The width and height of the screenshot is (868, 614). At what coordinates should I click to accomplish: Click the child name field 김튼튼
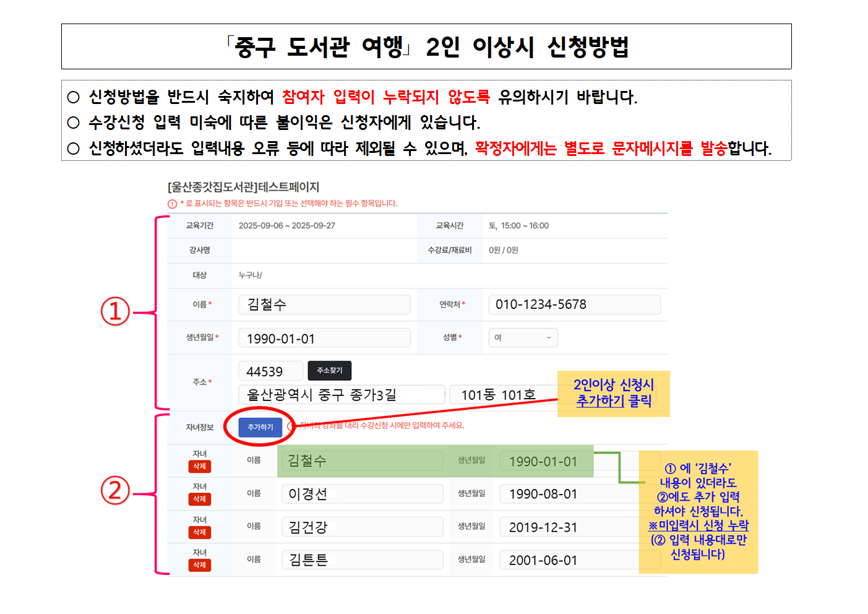point(363,560)
